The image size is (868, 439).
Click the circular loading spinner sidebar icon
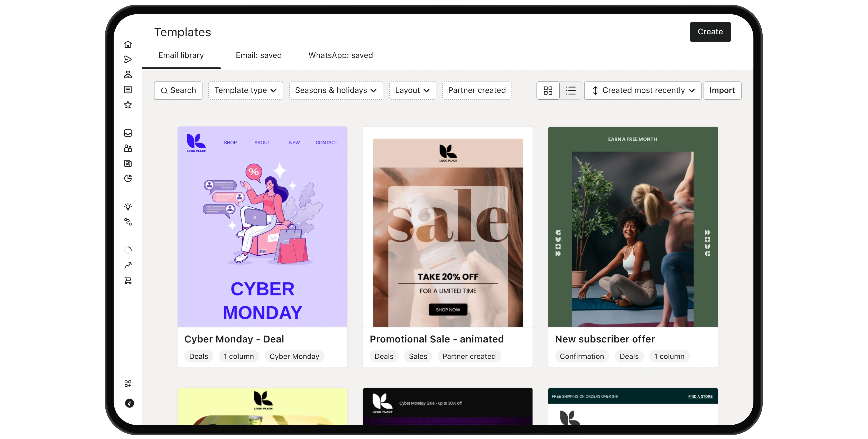click(x=128, y=250)
